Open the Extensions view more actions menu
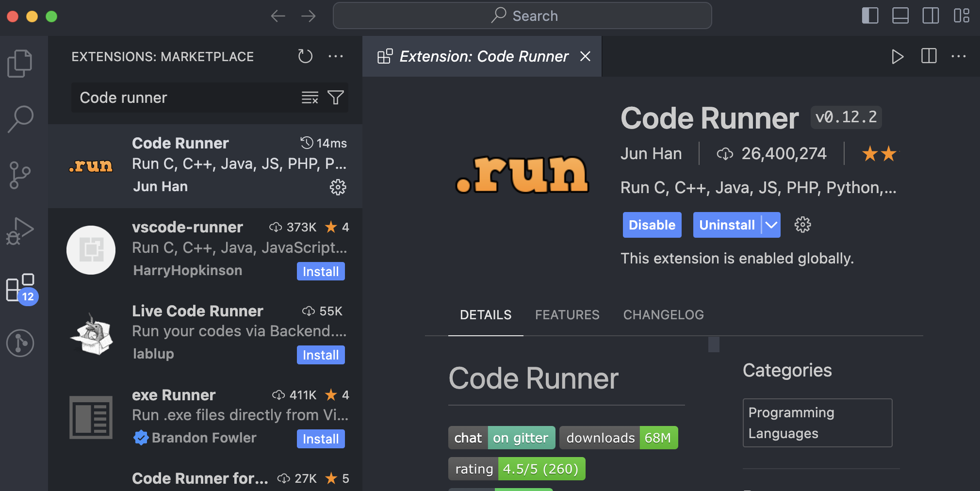This screenshot has height=491, width=980. (x=336, y=56)
